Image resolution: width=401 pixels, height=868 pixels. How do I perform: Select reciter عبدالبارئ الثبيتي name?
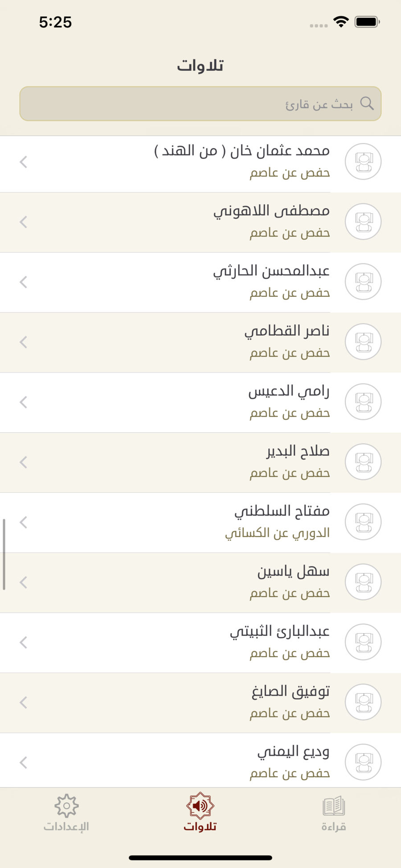coord(280,631)
